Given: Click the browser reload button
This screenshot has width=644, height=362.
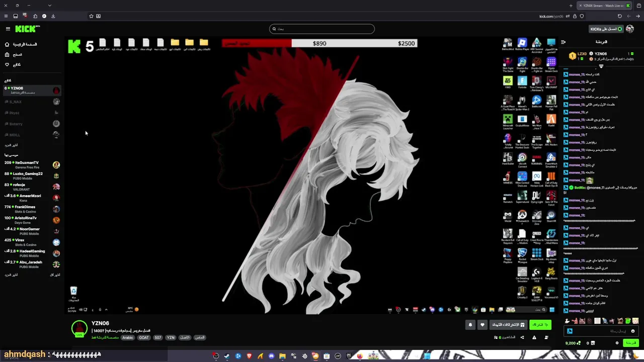Looking at the screenshot, I should coord(619,16).
